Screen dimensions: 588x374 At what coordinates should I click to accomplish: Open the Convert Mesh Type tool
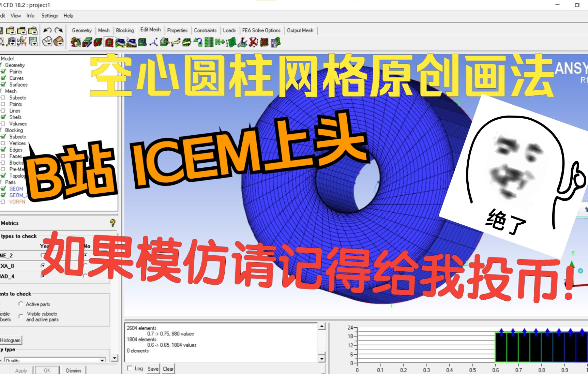[x=198, y=42]
